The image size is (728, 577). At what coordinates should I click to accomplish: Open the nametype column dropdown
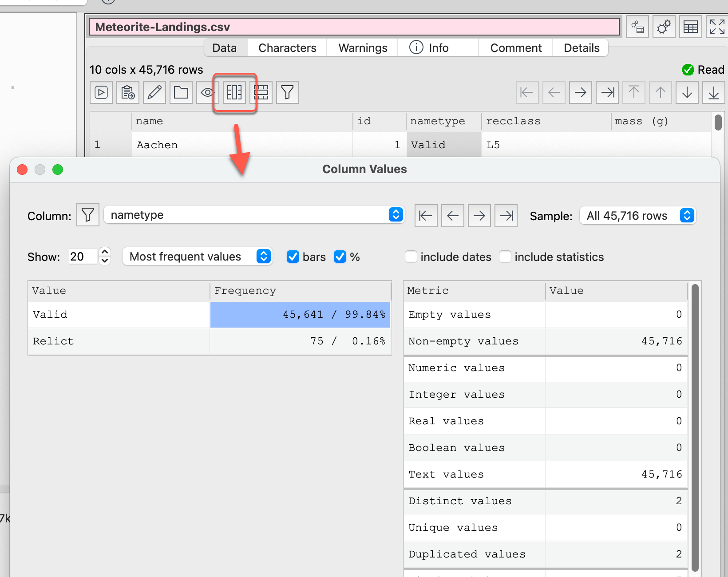pyautogui.click(x=254, y=215)
